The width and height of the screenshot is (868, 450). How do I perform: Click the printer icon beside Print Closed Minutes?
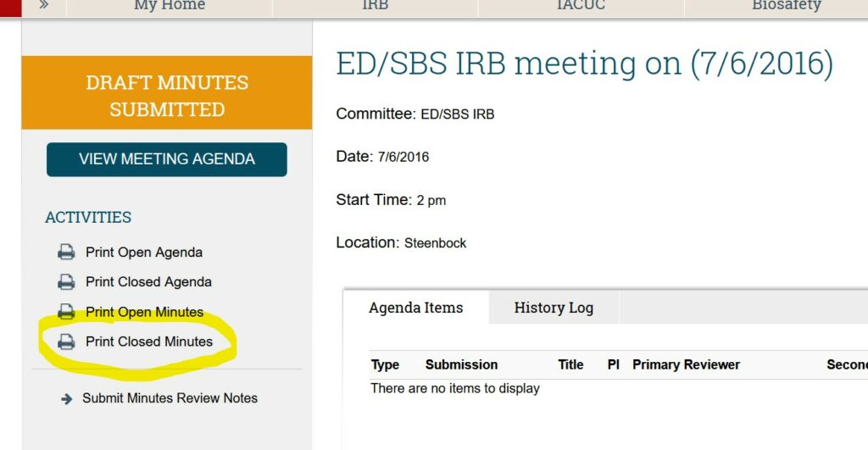(66, 342)
